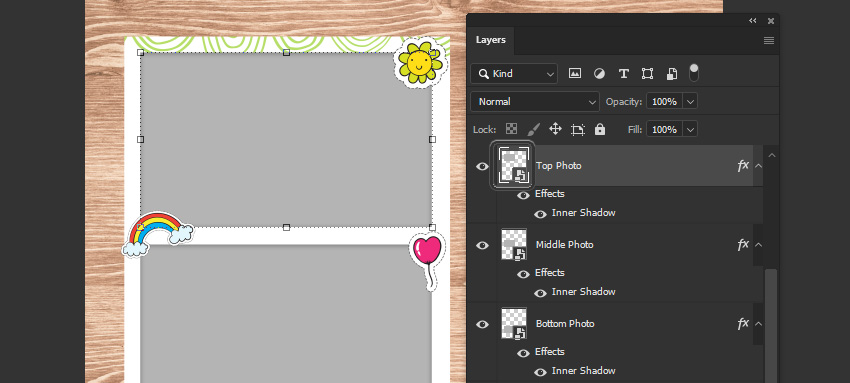Open the Normal blend mode dropdown
The width and height of the screenshot is (850, 383).
click(x=535, y=101)
